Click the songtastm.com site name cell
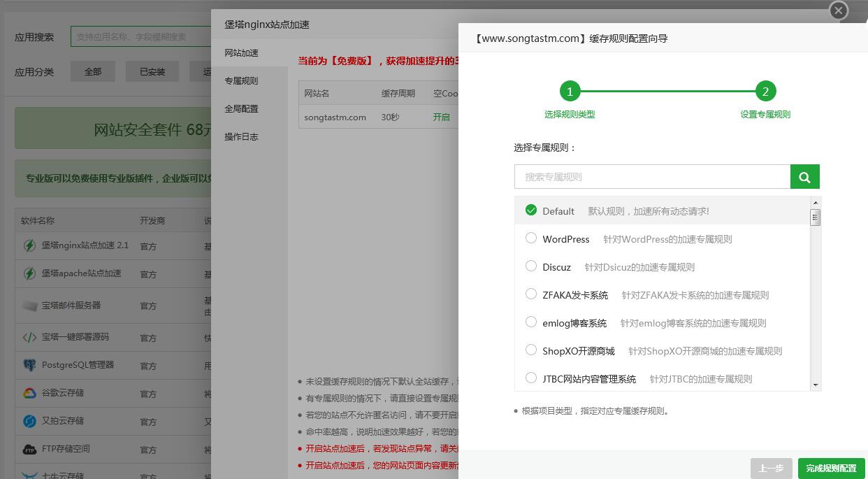The image size is (868, 479). (x=335, y=117)
